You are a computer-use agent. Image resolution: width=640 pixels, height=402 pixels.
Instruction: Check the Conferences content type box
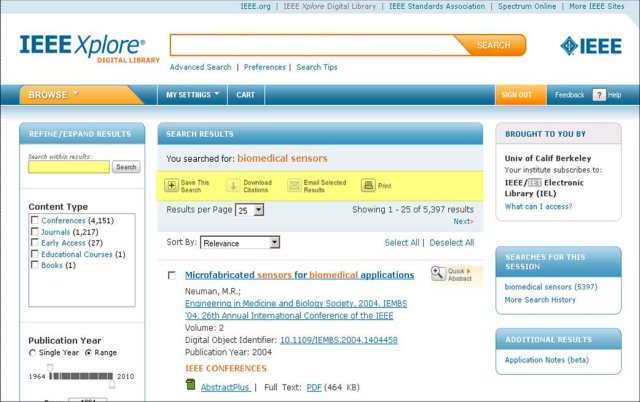tap(35, 220)
